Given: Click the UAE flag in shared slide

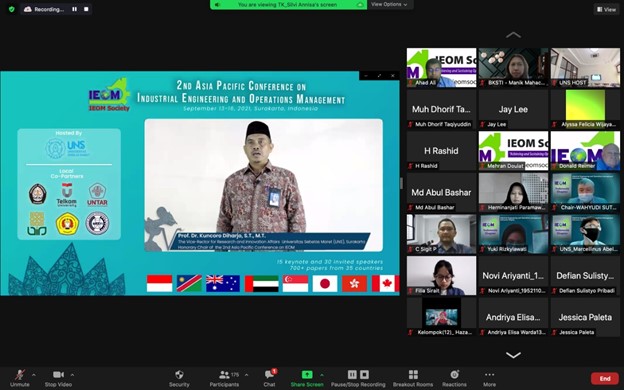Looking at the screenshot, I should click(x=261, y=283).
